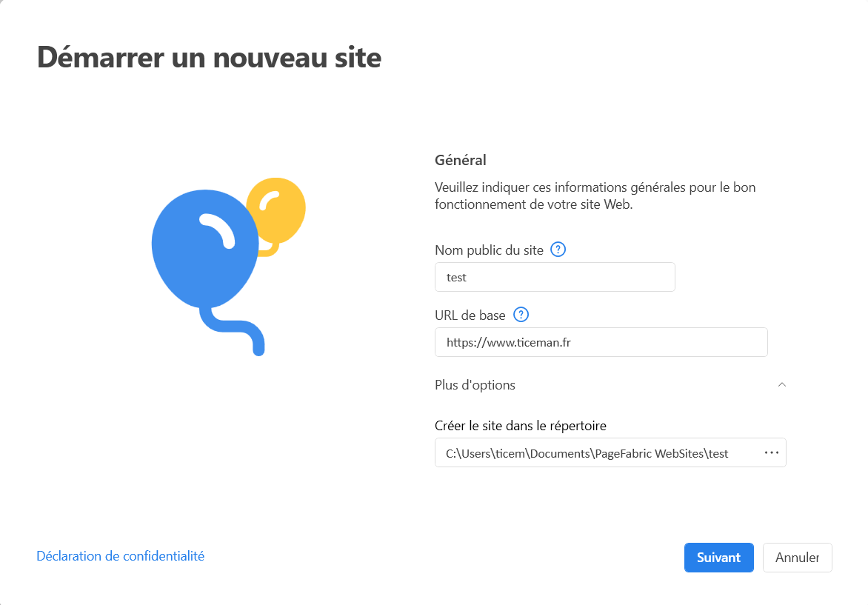Click the yellow balloon illustration
Viewport: 868px width, 605px height.
pyautogui.click(x=277, y=213)
